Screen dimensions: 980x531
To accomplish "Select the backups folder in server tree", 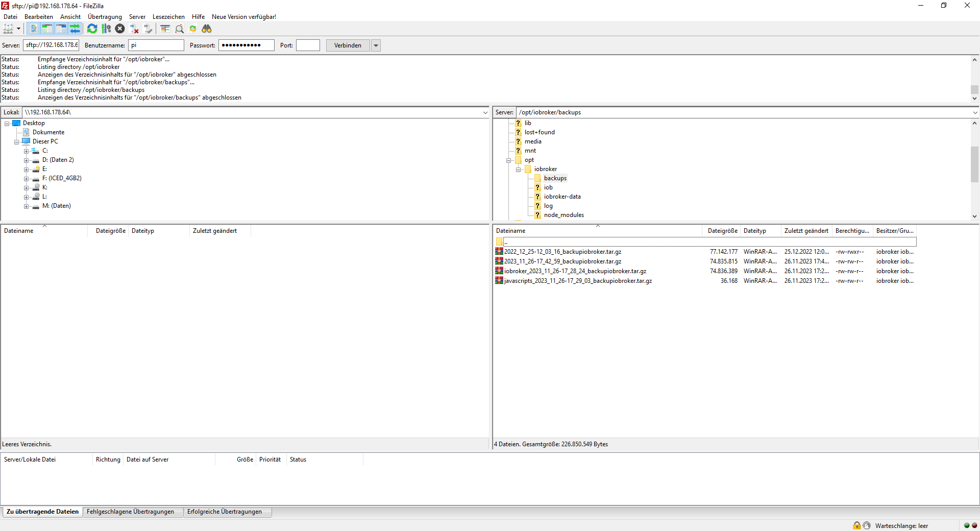I will click(x=555, y=178).
